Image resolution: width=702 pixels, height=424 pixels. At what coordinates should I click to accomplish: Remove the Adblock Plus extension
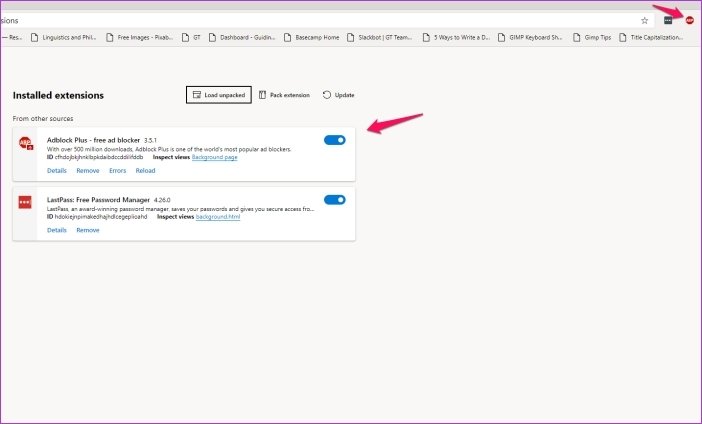(88, 171)
